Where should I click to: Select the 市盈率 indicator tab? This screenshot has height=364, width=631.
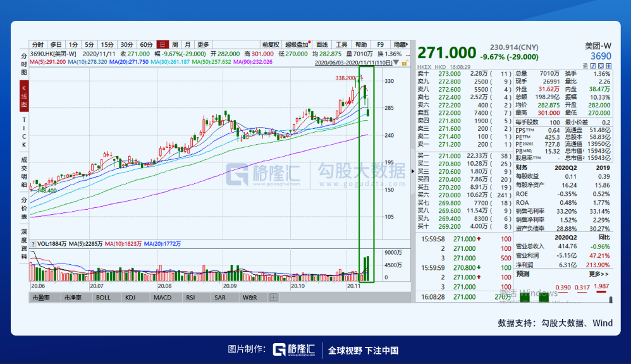(41, 298)
